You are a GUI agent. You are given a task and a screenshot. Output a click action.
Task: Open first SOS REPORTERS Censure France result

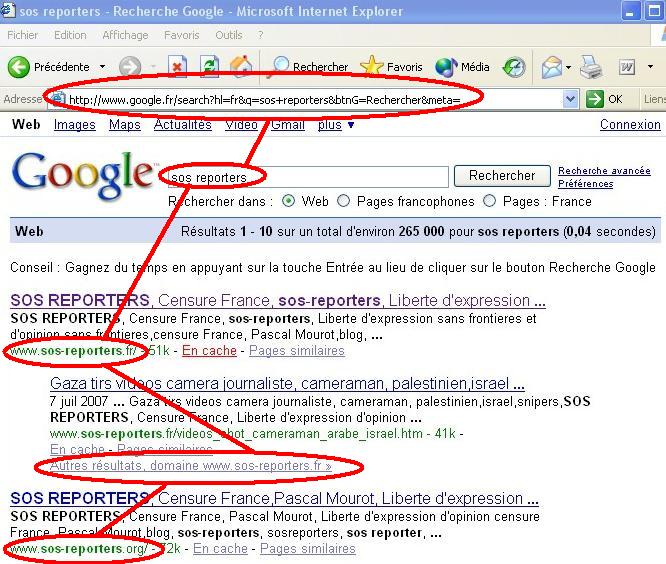pos(278,300)
